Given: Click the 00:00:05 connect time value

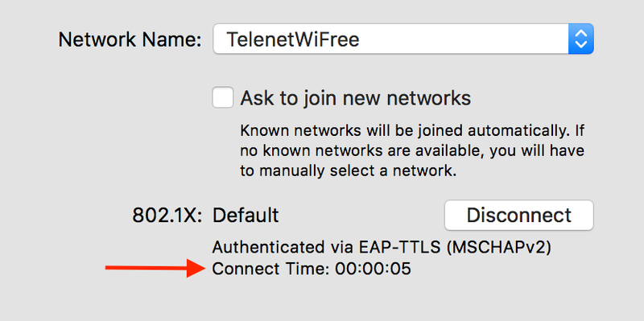Looking at the screenshot, I should click(373, 269).
